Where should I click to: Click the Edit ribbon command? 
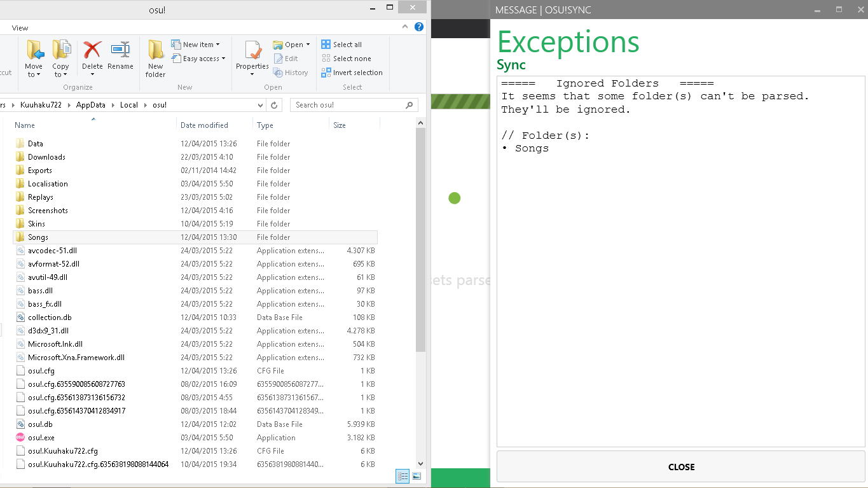tap(286, 59)
